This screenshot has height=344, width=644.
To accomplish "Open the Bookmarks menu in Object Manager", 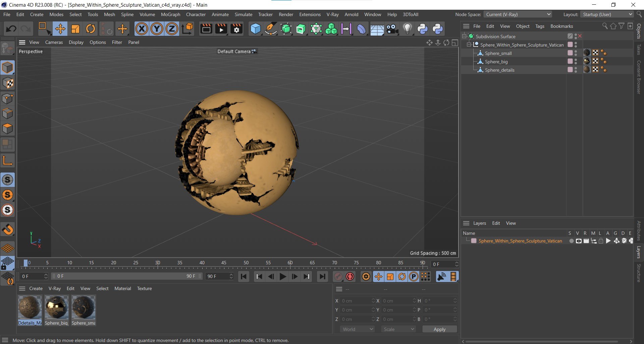I will pyautogui.click(x=561, y=26).
